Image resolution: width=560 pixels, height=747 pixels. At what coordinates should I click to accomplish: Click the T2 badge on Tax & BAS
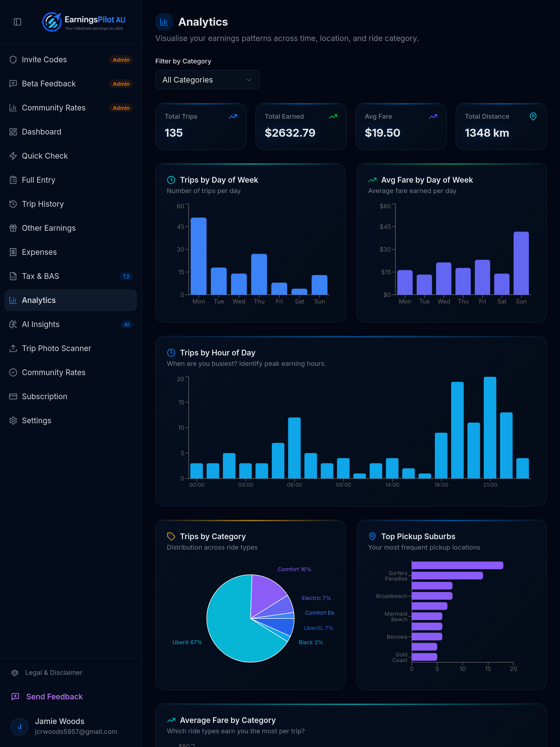[x=126, y=277]
